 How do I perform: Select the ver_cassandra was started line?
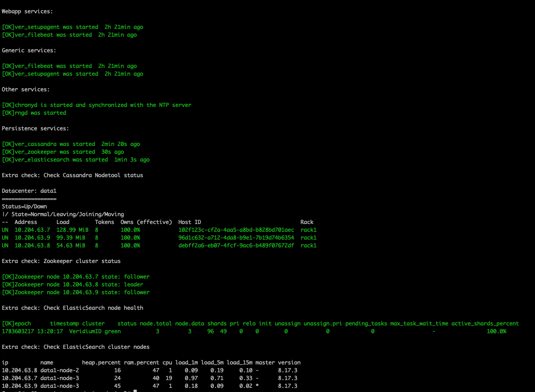coord(71,144)
